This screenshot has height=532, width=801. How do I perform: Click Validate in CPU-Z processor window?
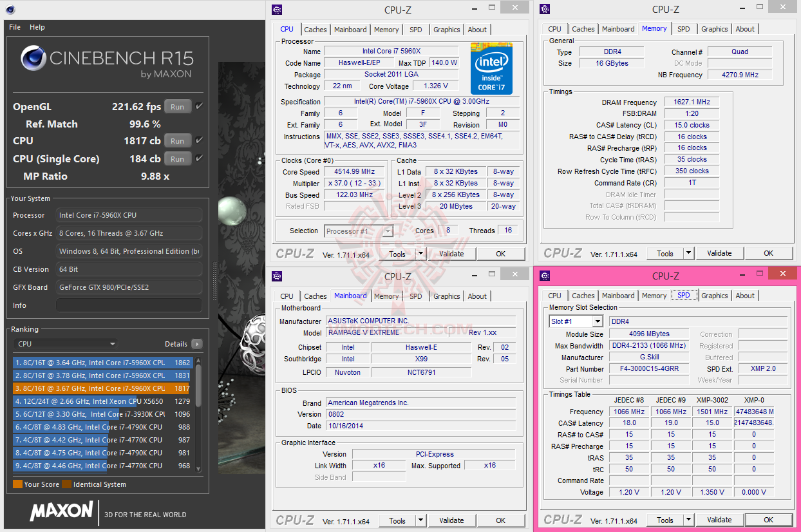click(x=451, y=254)
